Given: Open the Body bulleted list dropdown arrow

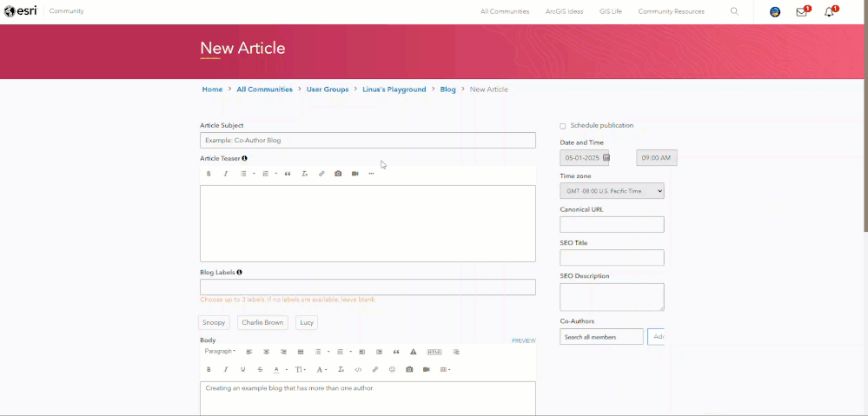Looking at the screenshot, I should point(328,352).
